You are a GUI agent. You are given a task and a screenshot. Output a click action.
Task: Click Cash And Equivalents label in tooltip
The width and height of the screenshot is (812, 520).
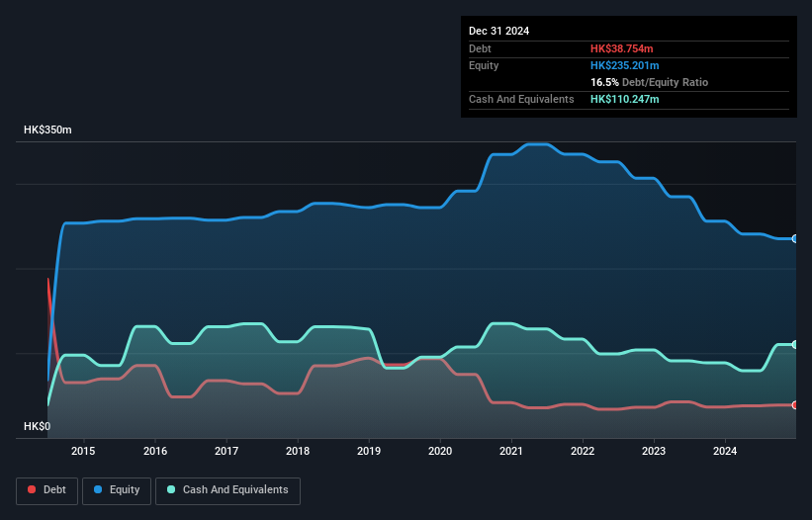point(521,99)
